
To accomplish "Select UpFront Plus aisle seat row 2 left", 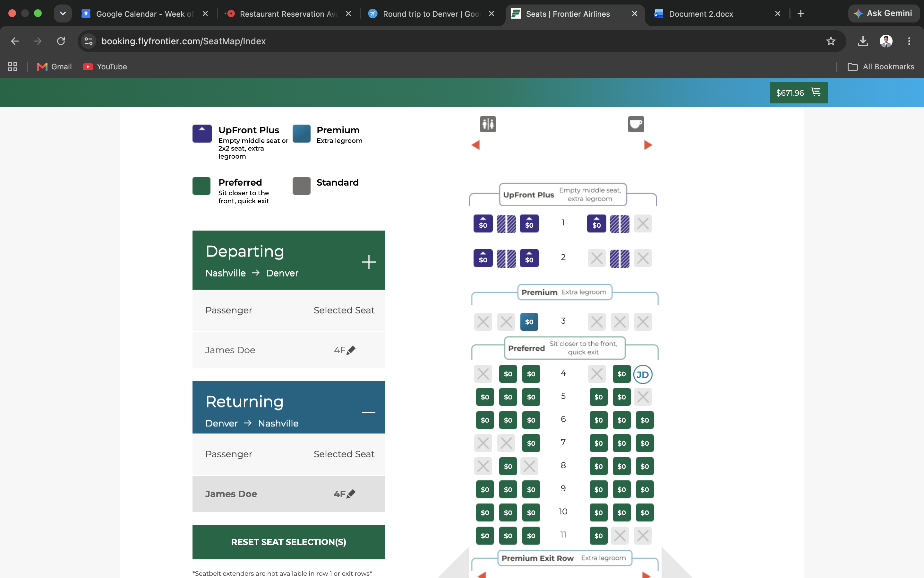I will click(529, 258).
